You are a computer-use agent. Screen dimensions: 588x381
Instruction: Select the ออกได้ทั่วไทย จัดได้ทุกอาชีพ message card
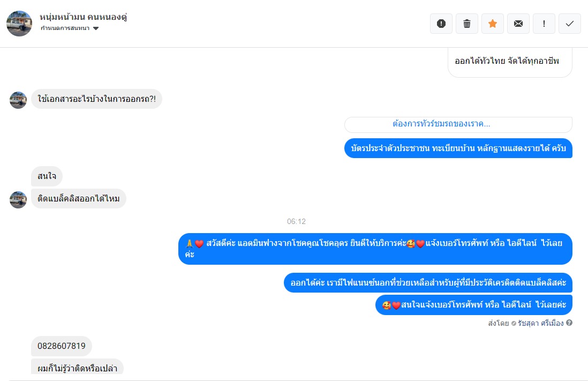click(510, 62)
